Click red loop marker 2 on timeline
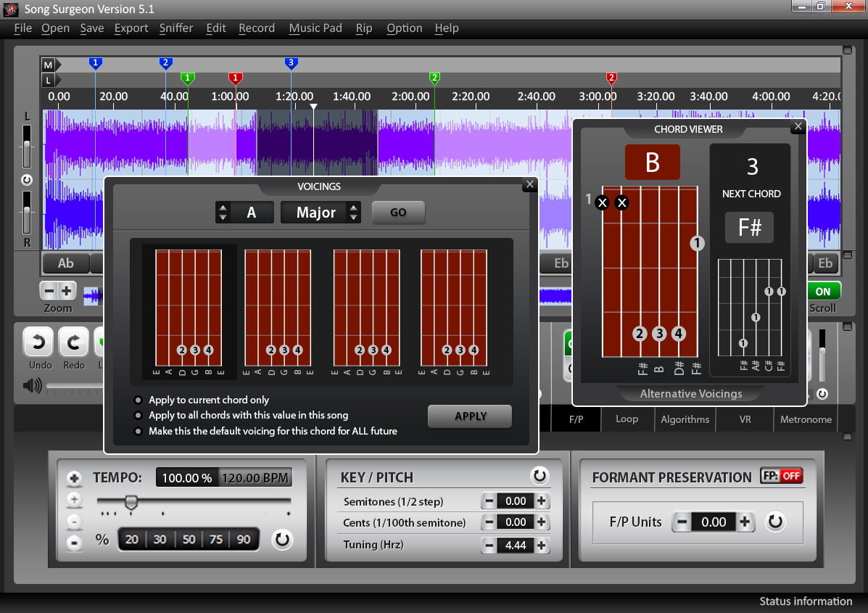868x613 pixels. pyautogui.click(x=611, y=78)
